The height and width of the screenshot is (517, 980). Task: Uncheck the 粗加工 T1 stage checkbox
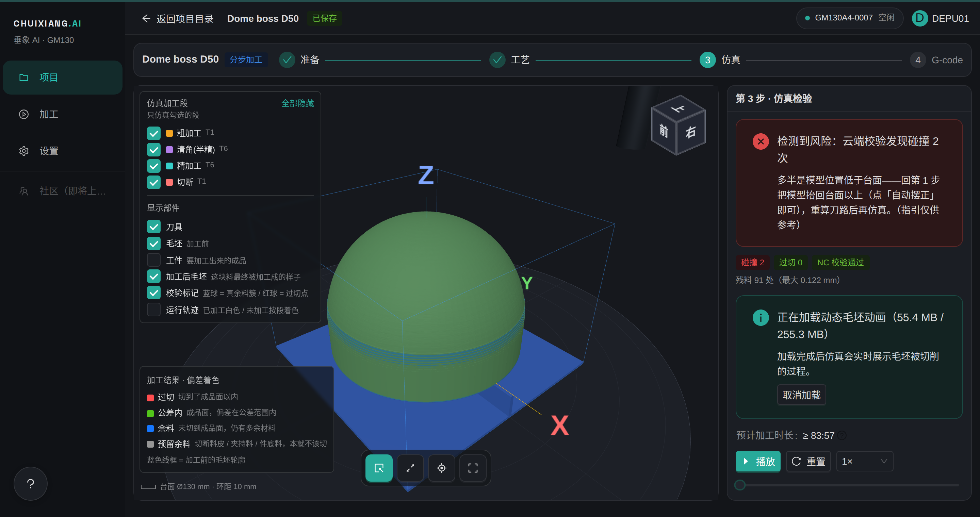[154, 133]
